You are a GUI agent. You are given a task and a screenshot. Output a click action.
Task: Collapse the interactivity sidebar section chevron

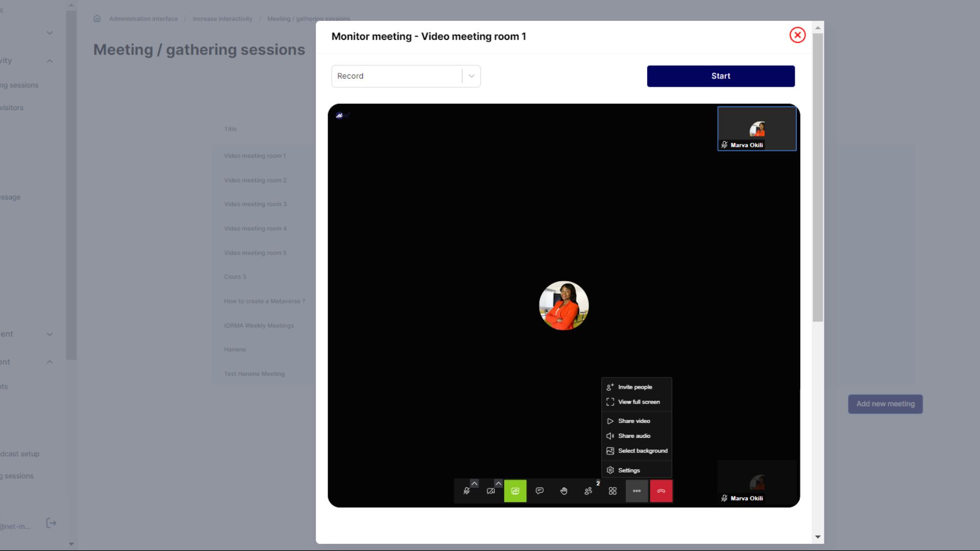click(50, 61)
